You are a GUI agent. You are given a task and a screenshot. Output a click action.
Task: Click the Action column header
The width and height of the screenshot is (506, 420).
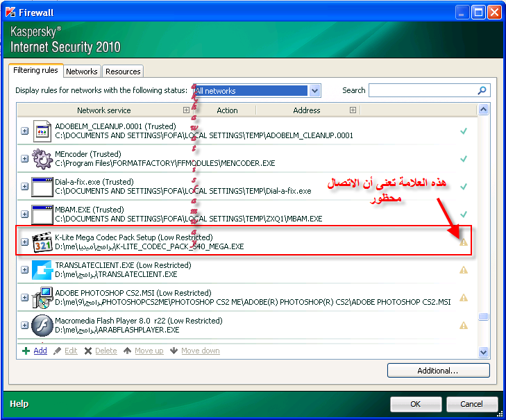pos(227,110)
